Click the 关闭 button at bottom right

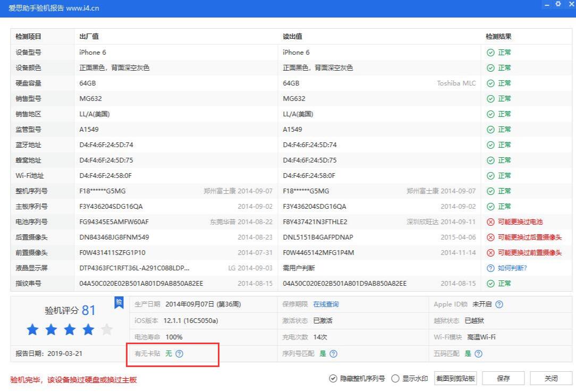[x=550, y=378]
